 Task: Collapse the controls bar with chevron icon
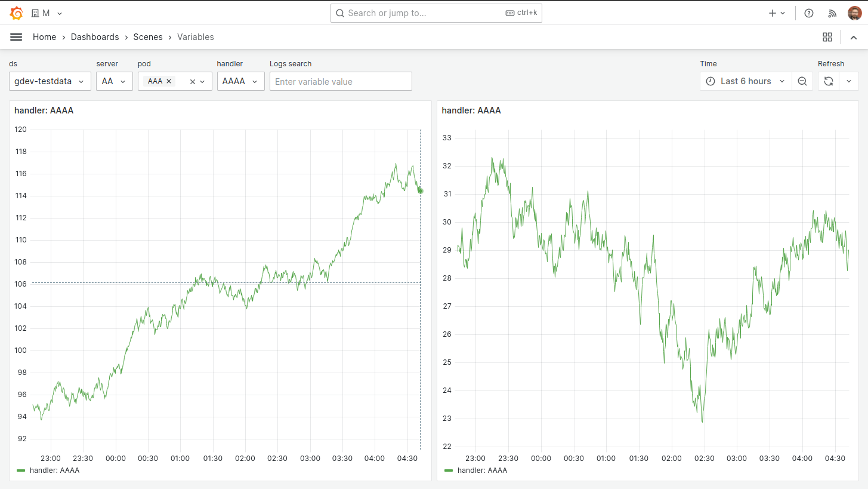(853, 36)
